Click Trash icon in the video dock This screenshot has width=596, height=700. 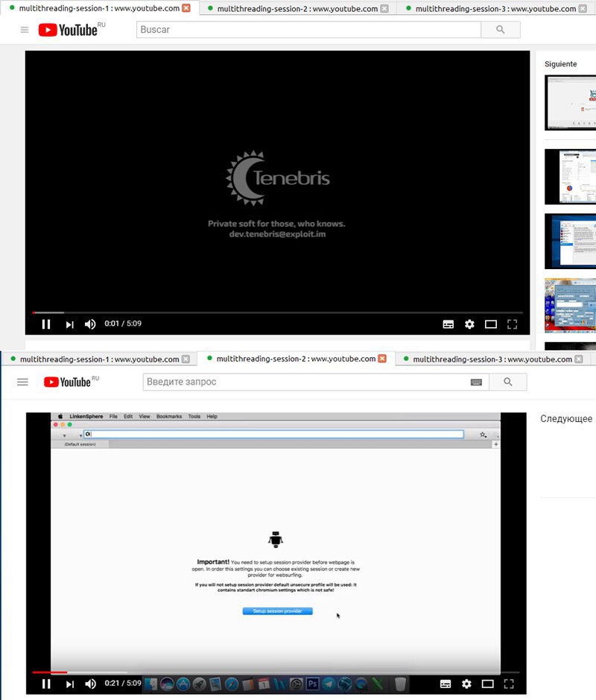click(x=400, y=684)
